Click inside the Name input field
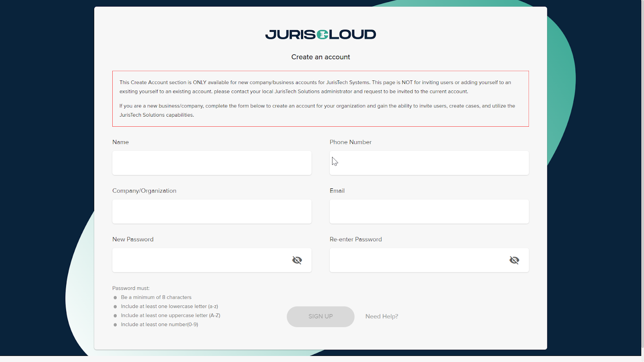Screen dimensions: 644x362 [212, 163]
